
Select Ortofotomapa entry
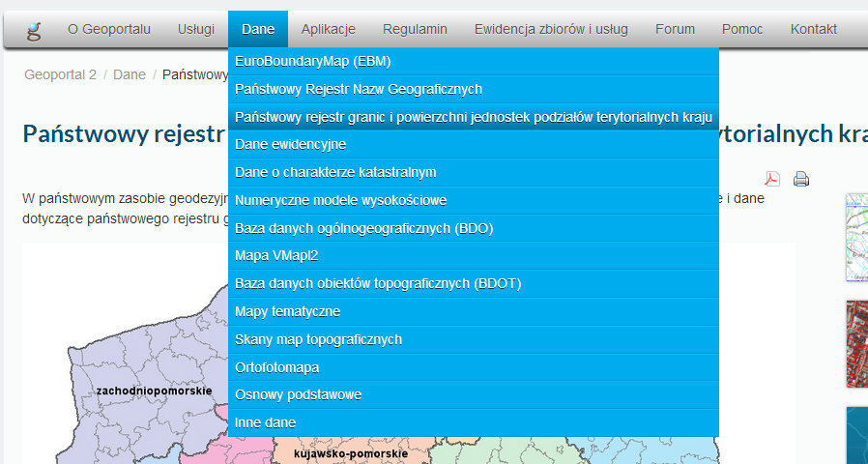click(x=474, y=367)
